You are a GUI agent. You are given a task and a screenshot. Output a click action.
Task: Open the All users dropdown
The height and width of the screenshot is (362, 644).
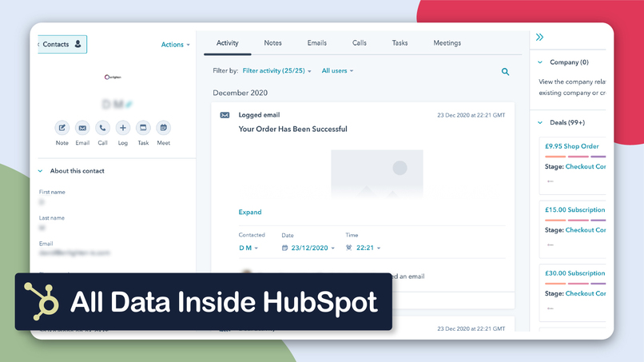pyautogui.click(x=337, y=70)
